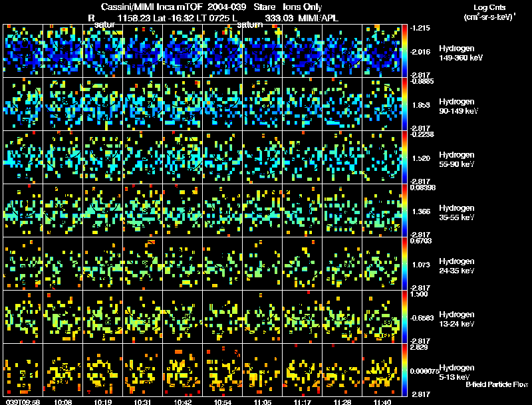The image size is (532, 405).
Task: Open the 5-13 keV image panel at 10:54
Action: 223,370
